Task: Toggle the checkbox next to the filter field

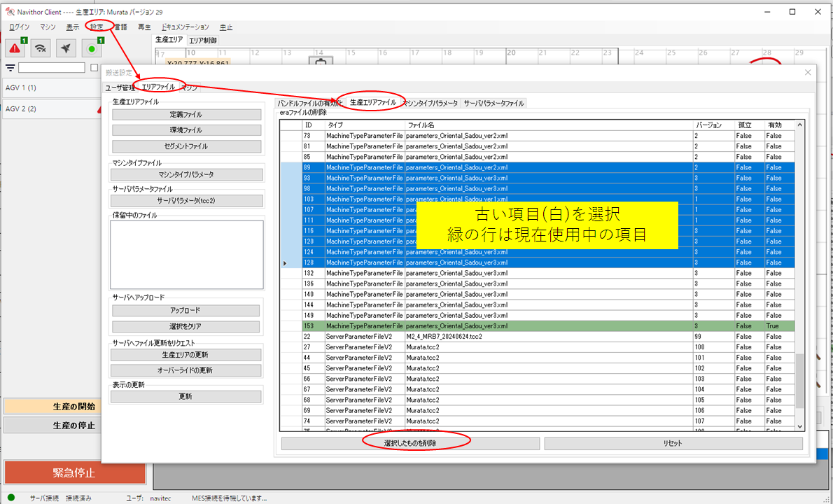Action: (94, 68)
